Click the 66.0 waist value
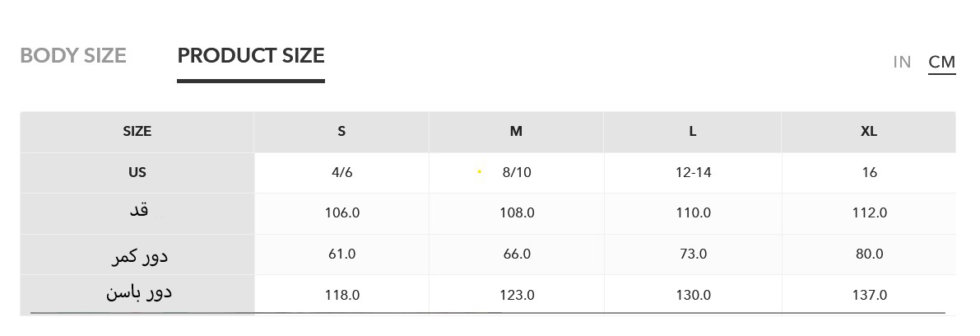This screenshot has height=336, width=980. pyautogui.click(x=517, y=254)
